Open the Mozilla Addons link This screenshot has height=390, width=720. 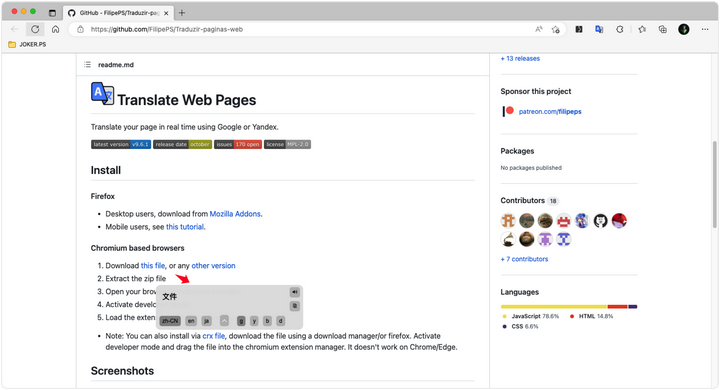tap(235, 214)
